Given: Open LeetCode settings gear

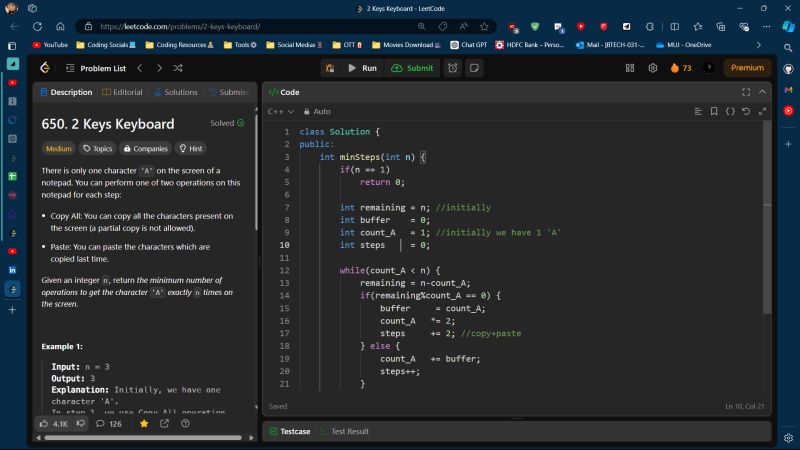Looking at the screenshot, I should pos(653,68).
